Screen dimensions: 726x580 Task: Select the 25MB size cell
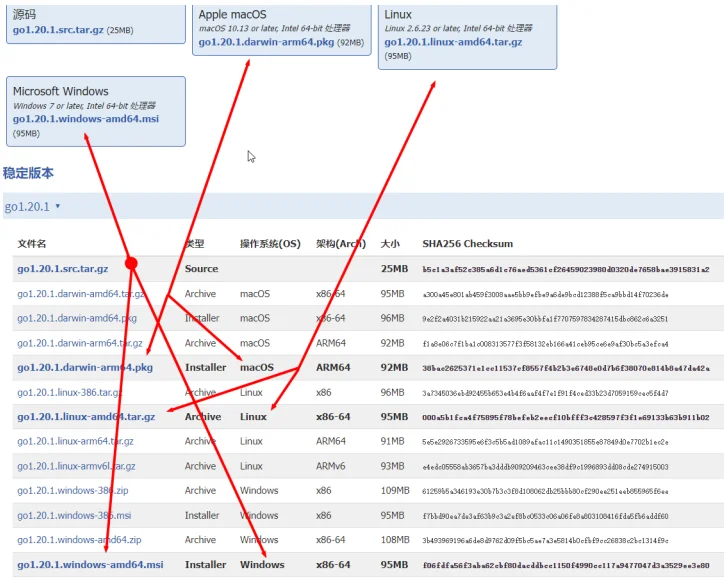pyautogui.click(x=394, y=269)
